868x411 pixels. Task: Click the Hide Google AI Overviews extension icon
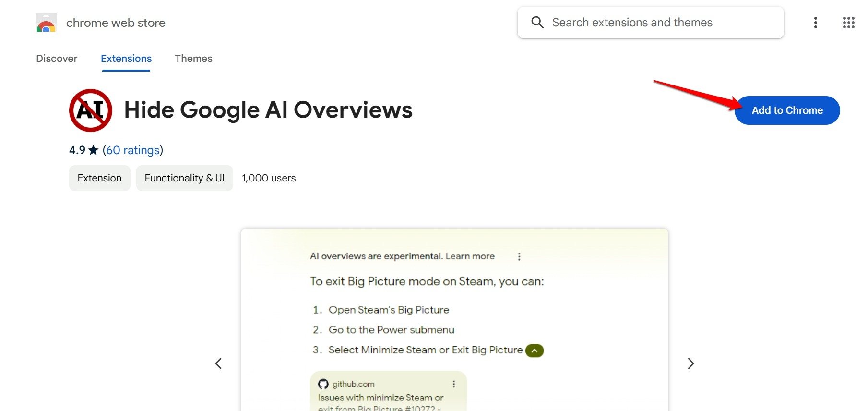click(x=91, y=110)
